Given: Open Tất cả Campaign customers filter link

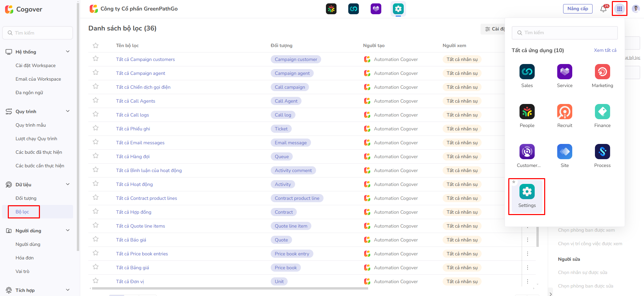Looking at the screenshot, I should tap(146, 59).
